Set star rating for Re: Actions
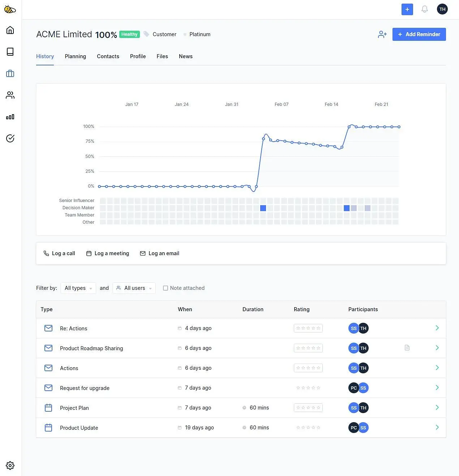The height and width of the screenshot is (476, 459). 308,328
